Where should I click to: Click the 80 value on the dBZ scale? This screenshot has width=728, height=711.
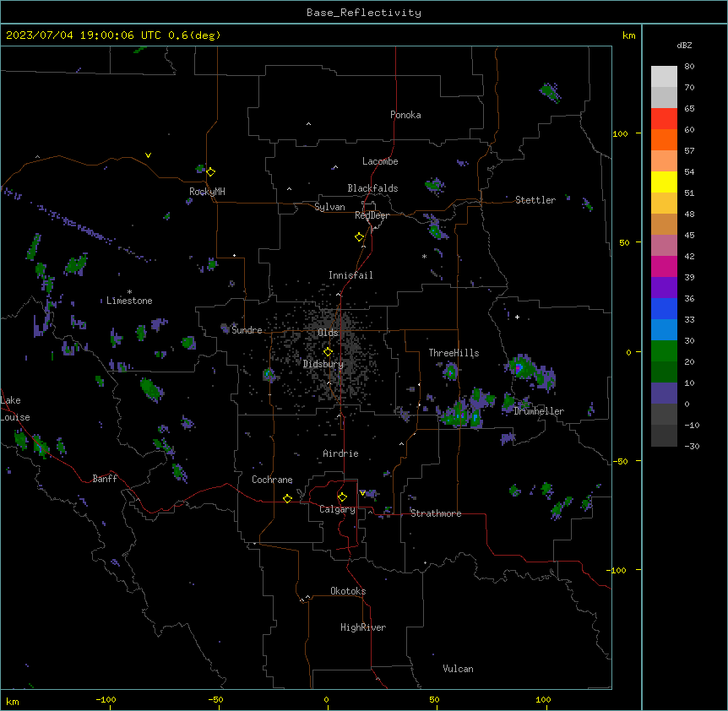pyautogui.click(x=689, y=67)
